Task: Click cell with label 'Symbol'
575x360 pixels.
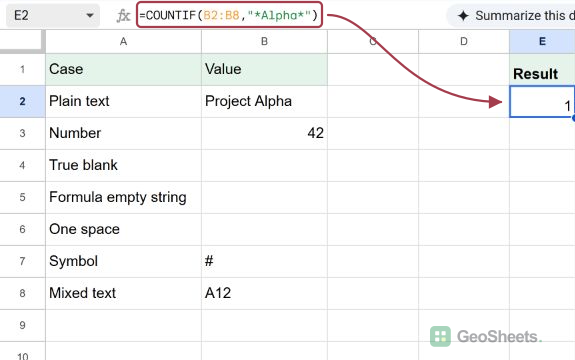Action: (123, 261)
